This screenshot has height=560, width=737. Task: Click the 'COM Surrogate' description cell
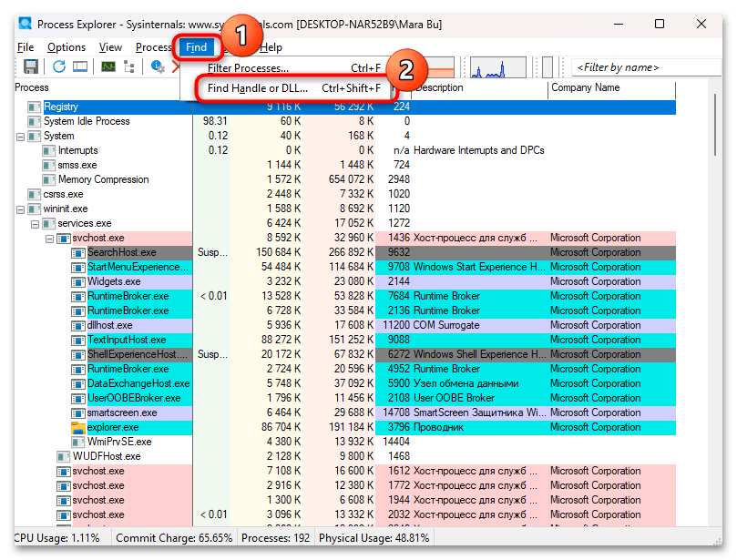[x=446, y=326]
